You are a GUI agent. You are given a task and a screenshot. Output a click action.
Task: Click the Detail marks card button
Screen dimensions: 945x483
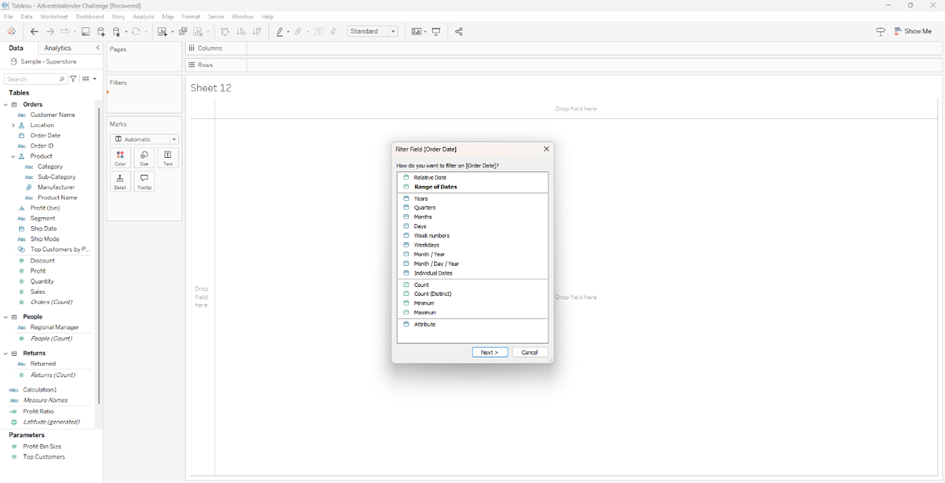(120, 181)
